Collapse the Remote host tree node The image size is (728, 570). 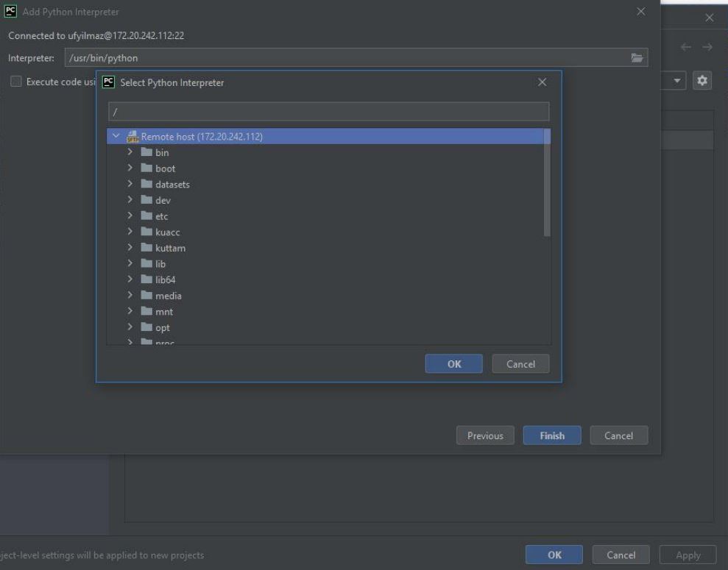116,136
